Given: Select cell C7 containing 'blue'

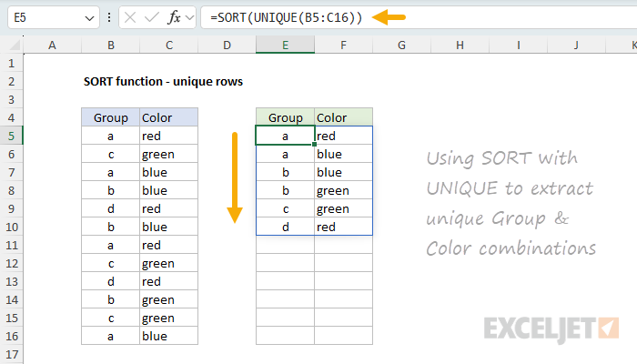Looking at the screenshot, I should [169, 172].
